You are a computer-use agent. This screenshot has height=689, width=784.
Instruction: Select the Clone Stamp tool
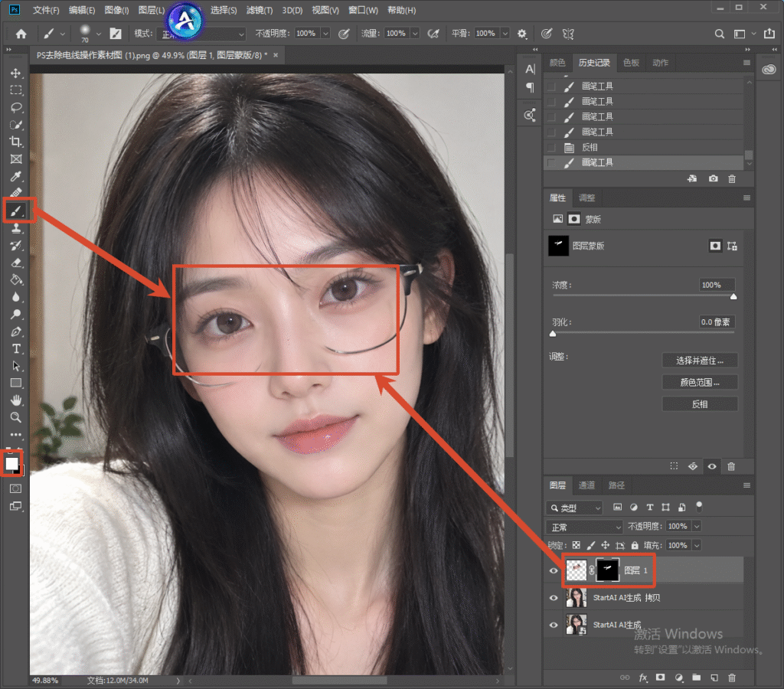point(16,228)
